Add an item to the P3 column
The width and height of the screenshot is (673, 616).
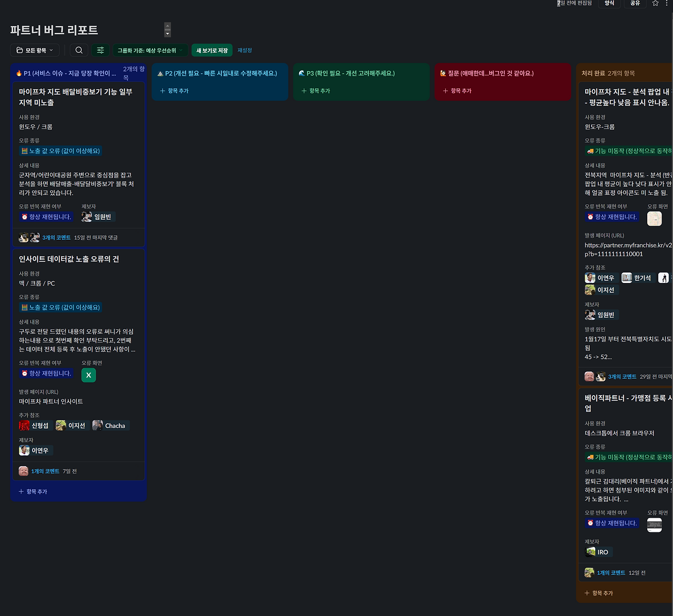[x=316, y=90]
